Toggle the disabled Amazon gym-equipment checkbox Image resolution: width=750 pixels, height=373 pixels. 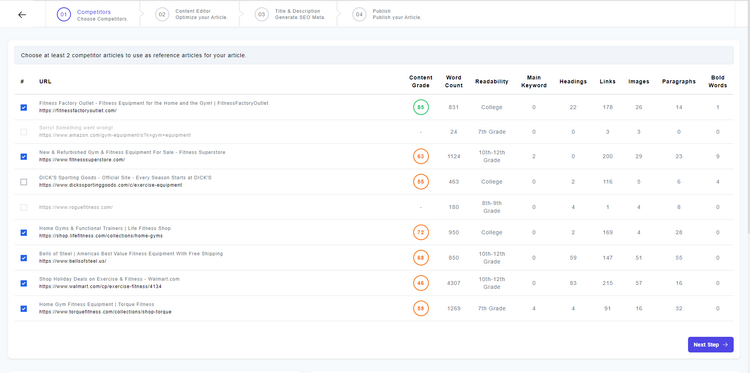click(x=23, y=132)
